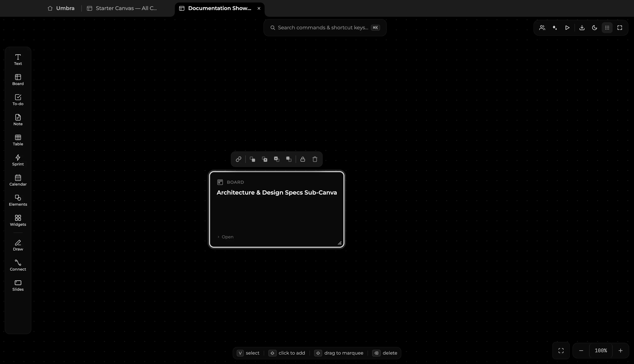Click the collaborators people icon
This screenshot has width=634, height=364.
click(542, 28)
